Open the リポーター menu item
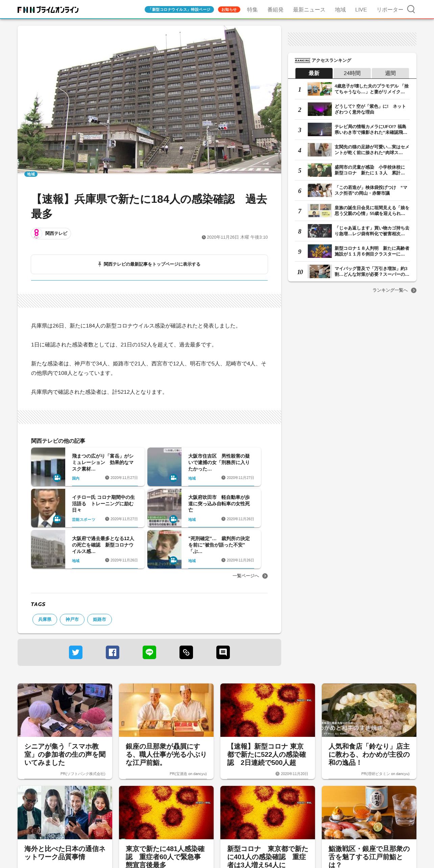Screen dimensions: 434x868 (x=390, y=10)
